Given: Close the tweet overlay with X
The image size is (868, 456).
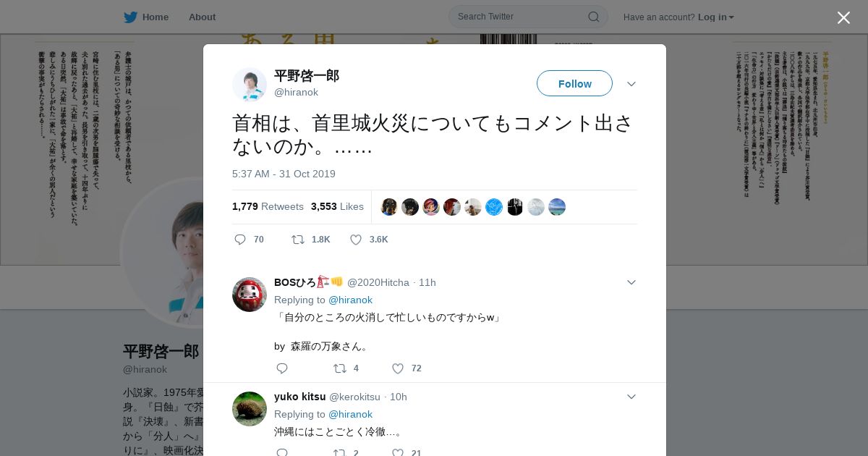Looking at the screenshot, I should tap(843, 17).
